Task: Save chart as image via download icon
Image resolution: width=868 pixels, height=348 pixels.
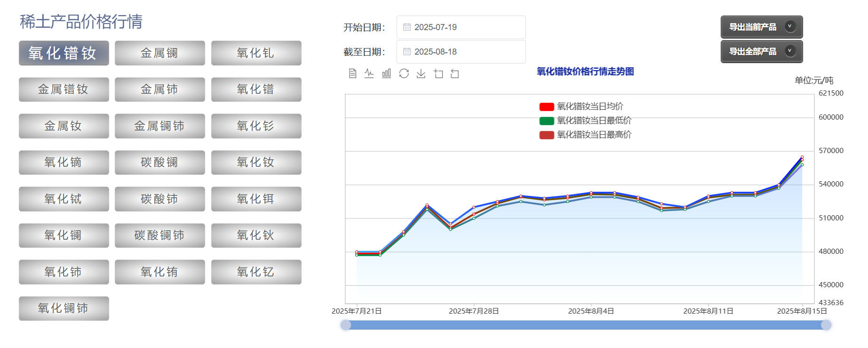Action: click(421, 73)
